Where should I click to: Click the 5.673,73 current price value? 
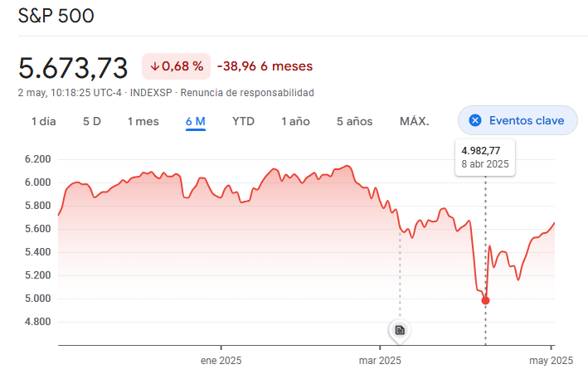[x=74, y=66]
